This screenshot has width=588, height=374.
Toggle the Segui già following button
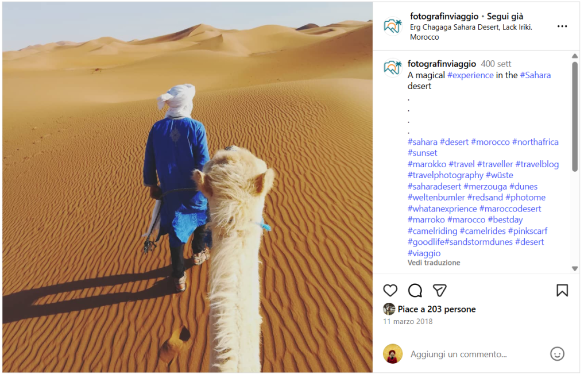[505, 17]
